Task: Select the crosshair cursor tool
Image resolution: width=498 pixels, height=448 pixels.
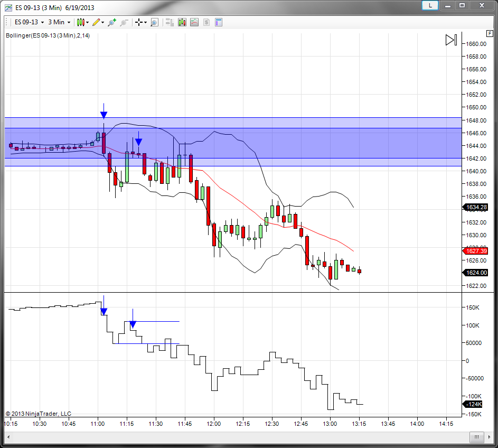Action: (138, 22)
